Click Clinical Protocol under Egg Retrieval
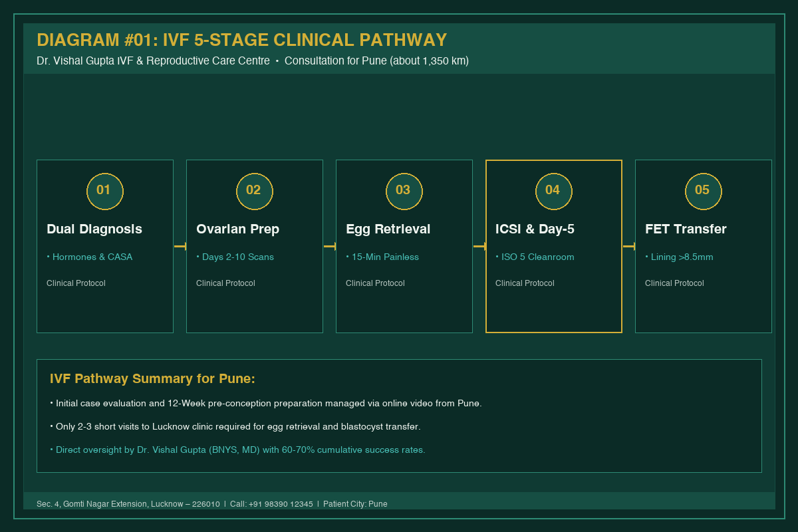798x532 pixels. (375, 283)
